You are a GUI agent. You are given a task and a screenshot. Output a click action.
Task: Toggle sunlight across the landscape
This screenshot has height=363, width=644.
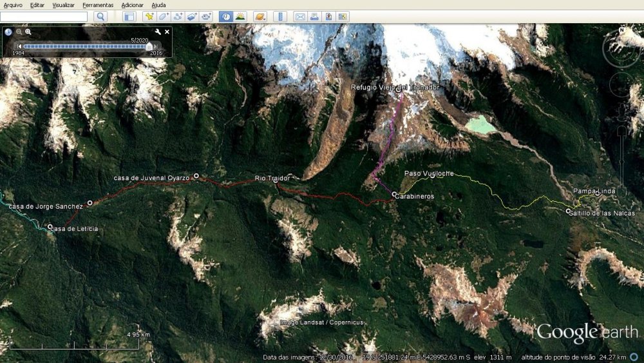(x=240, y=17)
